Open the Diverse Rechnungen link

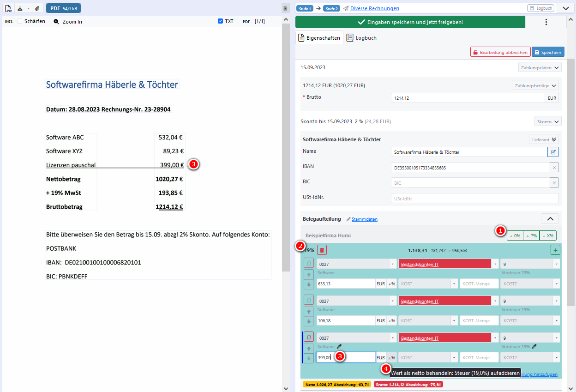(x=374, y=8)
